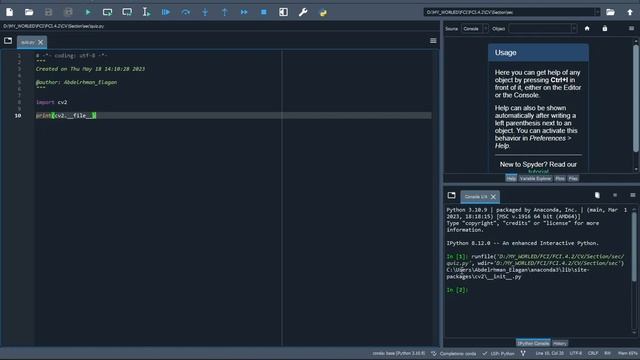Open the Tutorial link in the Help pane

click(538, 171)
